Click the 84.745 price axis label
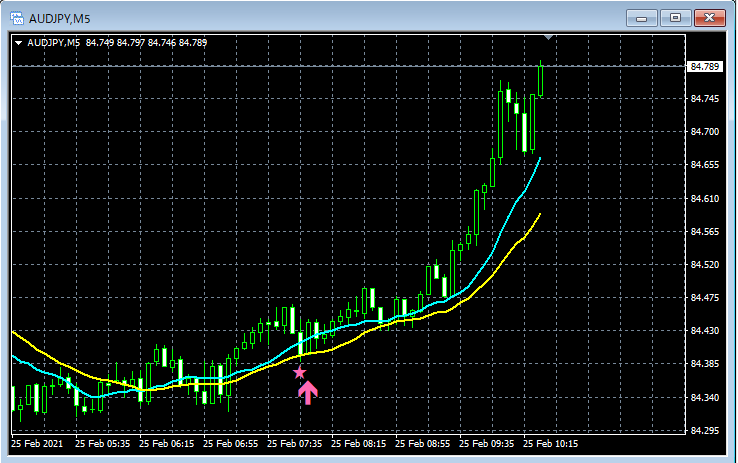The height and width of the screenshot is (463, 738). click(705, 99)
